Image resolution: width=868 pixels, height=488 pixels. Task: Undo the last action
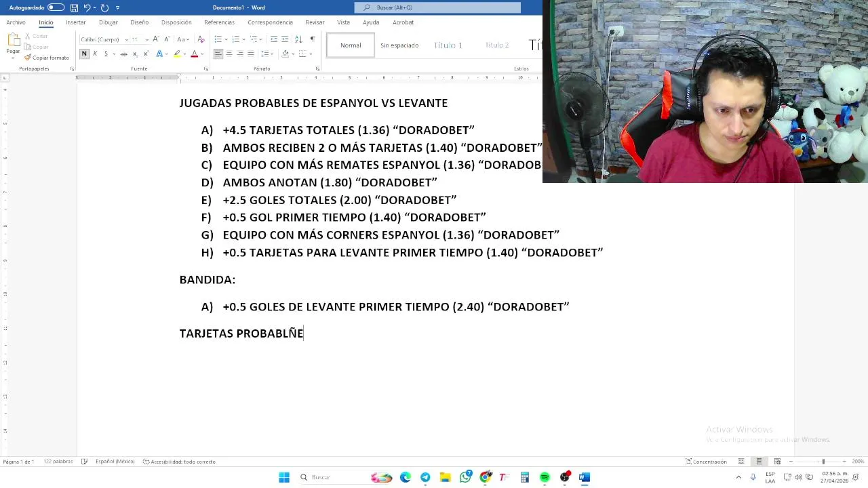pos(87,7)
